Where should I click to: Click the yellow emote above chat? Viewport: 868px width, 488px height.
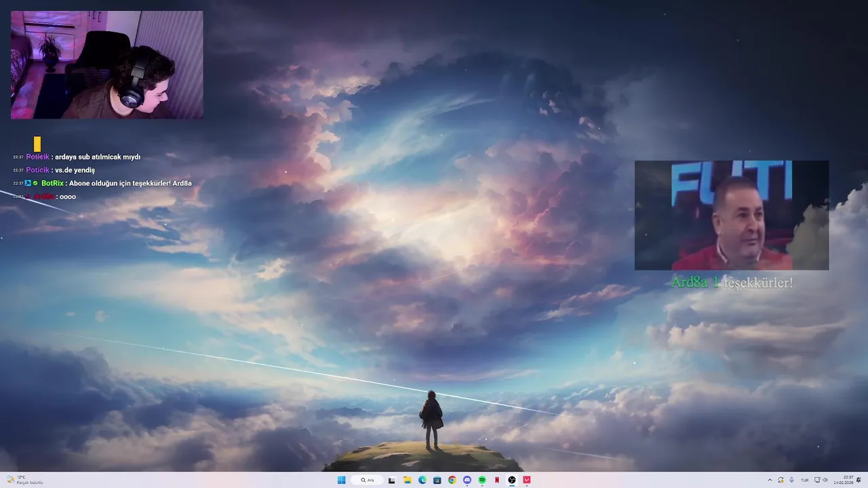pos(37,144)
